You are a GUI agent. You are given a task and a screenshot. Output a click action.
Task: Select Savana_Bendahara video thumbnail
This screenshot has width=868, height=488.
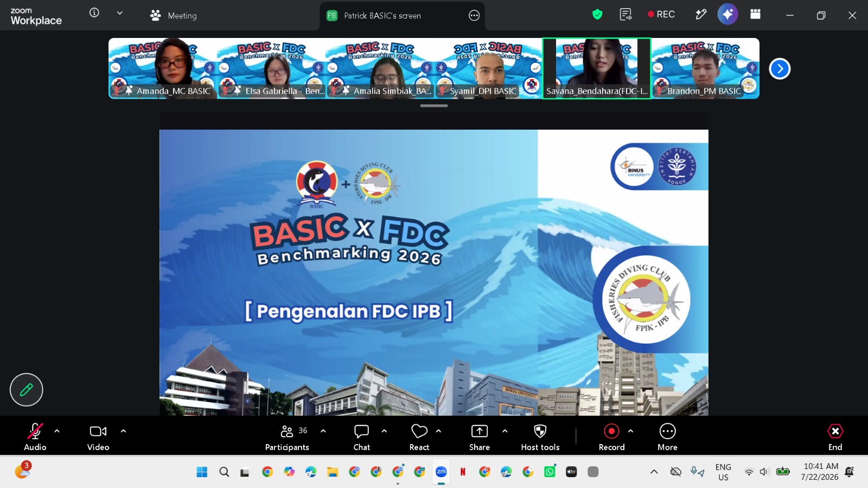597,68
